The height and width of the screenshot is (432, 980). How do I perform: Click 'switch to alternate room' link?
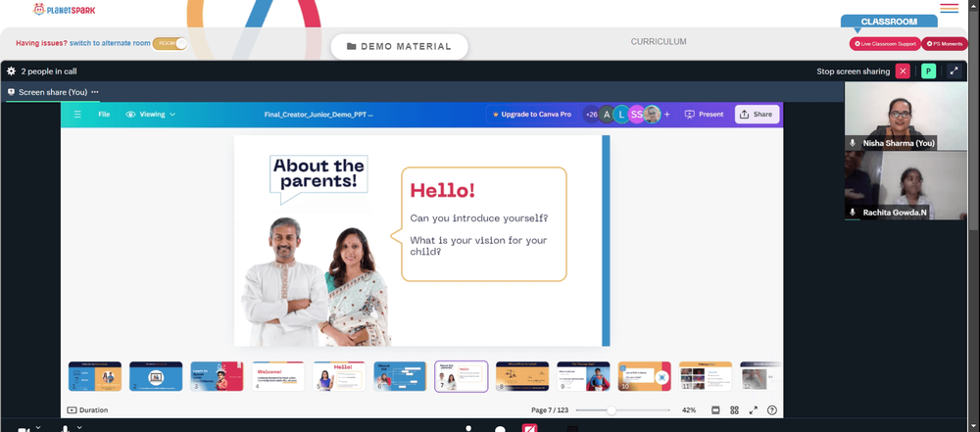coord(110,43)
